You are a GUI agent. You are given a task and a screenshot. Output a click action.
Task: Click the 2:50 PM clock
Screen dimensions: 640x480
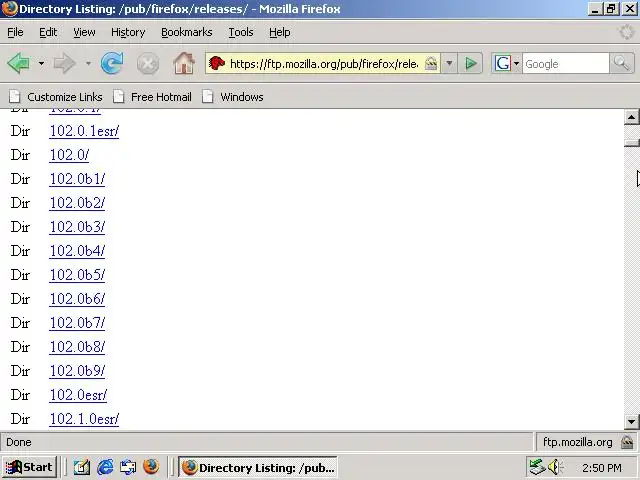click(602, 468)
